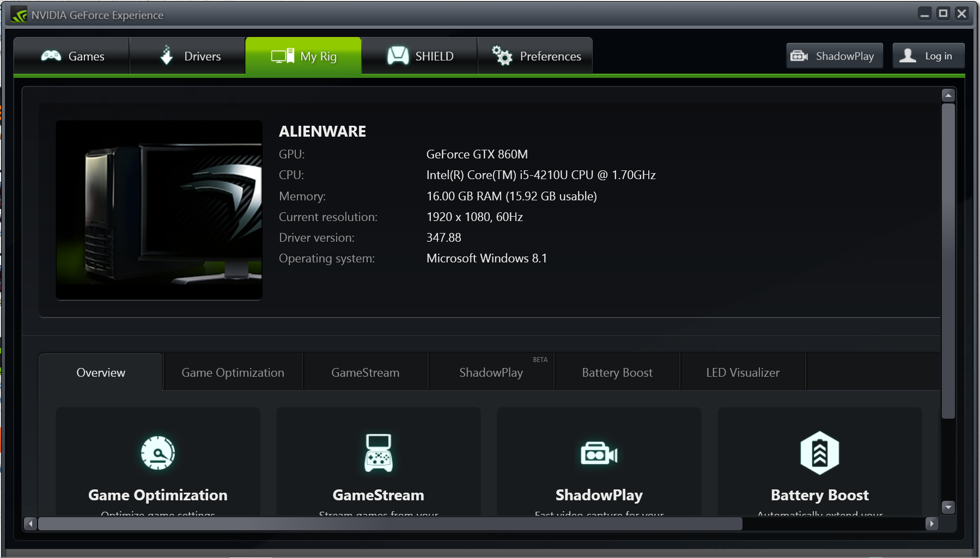Click the download arrow icon on Drivers
This screenshot has width=980, height=558.
[167, 55]
